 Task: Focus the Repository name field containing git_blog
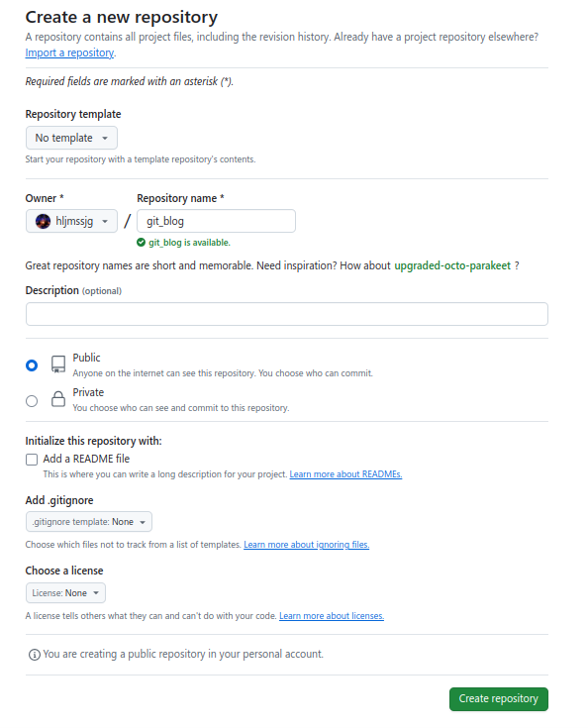coord(216,221)
